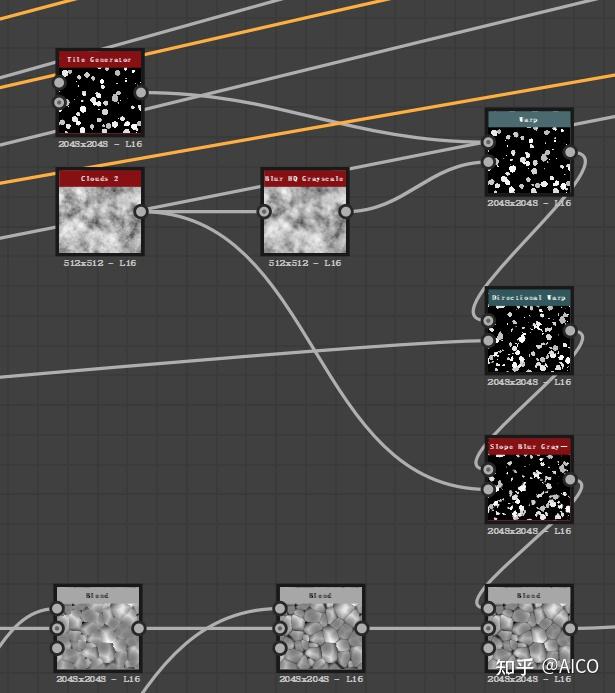The height and width of the screenshot is (693, 615).
Task: Click '2048x2048 - L16' label under leftmost Blend
Action: (x=98, y=679)
